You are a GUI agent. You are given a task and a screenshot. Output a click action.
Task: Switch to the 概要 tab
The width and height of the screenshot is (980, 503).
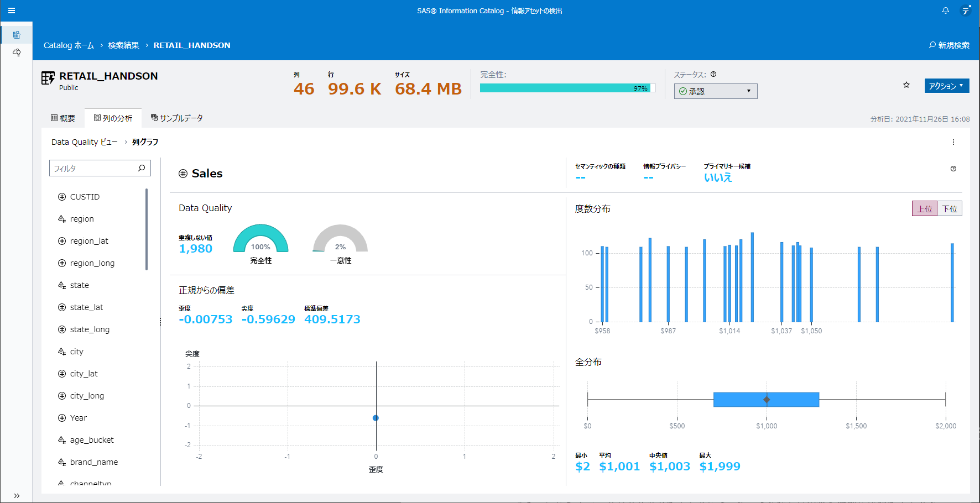(x=63, y=118)
